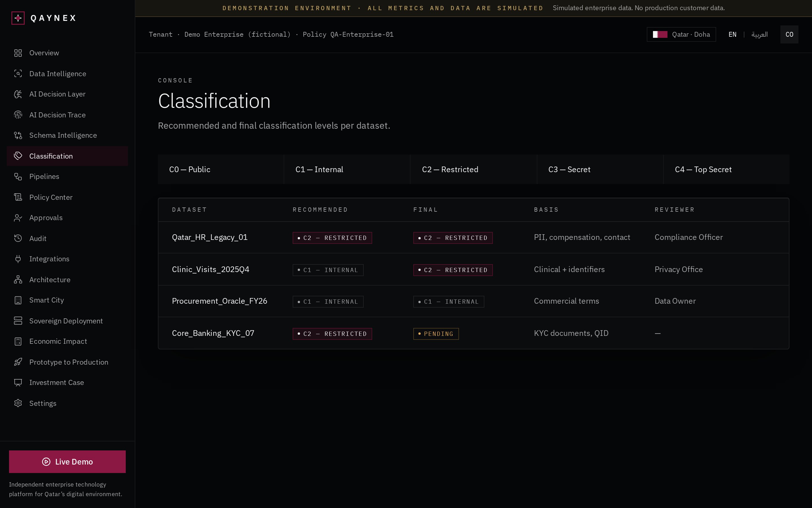Click the Data Owner reviewer cell
Screen dimensions: 812x508
[x=675, y=301]
